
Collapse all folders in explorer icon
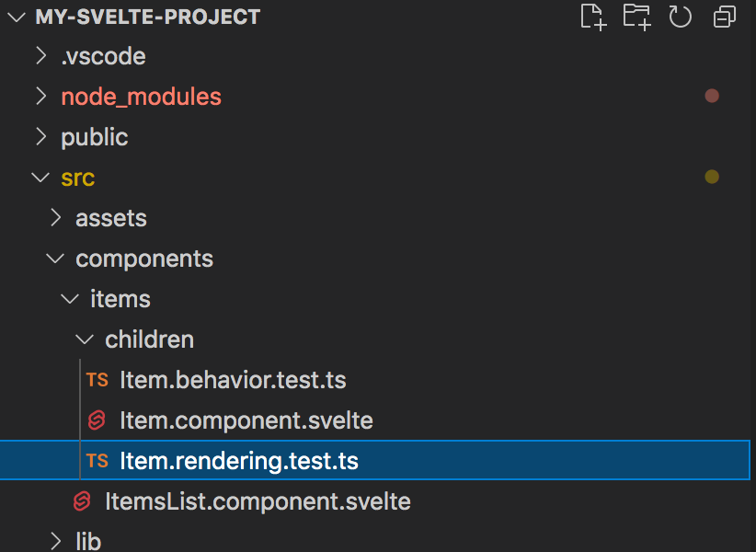point(724,17)
